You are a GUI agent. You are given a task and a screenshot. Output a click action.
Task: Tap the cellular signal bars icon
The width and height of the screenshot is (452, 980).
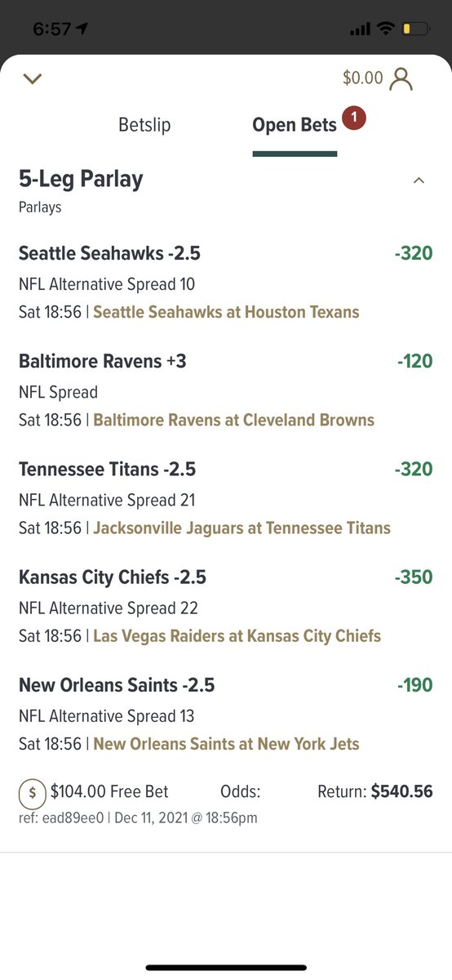(x=360, y=30)
